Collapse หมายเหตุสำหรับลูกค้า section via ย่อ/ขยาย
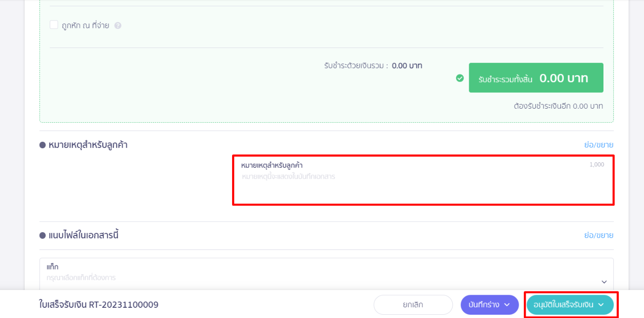The width and height of the screenshot is (644, 318). 598,145
